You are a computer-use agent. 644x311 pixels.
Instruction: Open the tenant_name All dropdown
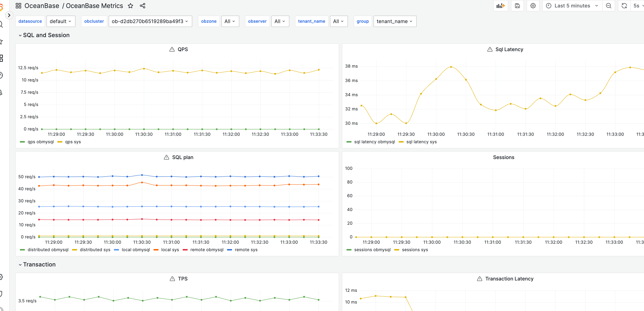click(x=339, y=21)
